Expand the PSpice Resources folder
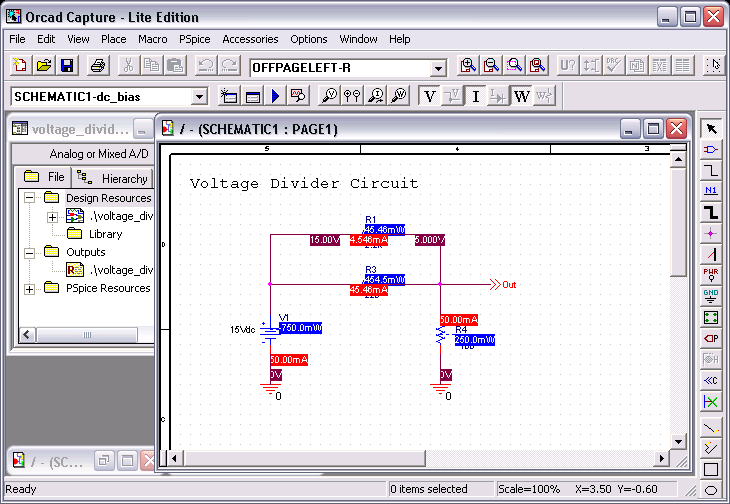Screen dimensions: 730x504 coord(29,289)
